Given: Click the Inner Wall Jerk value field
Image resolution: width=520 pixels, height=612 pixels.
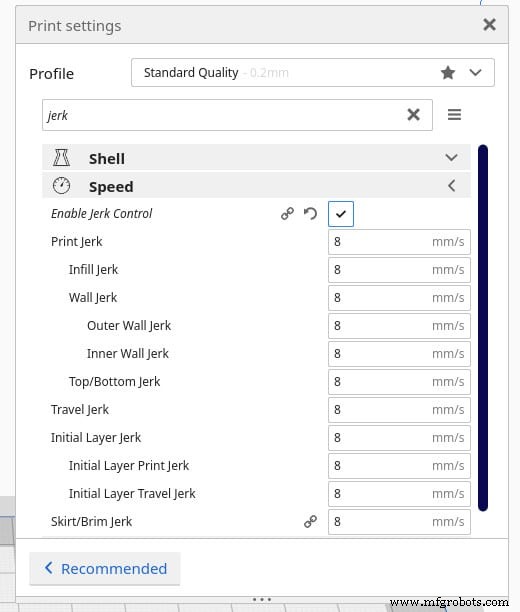Looking at the screenshot, I should 399,354.
